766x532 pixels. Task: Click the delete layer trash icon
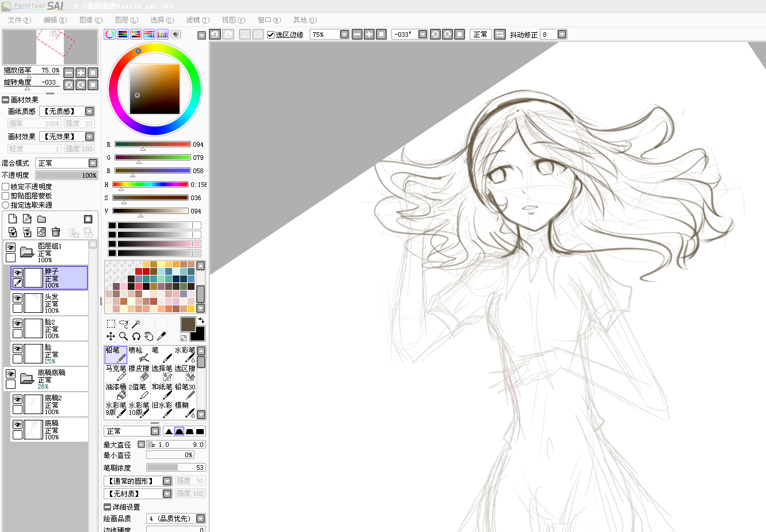point(56,232)
